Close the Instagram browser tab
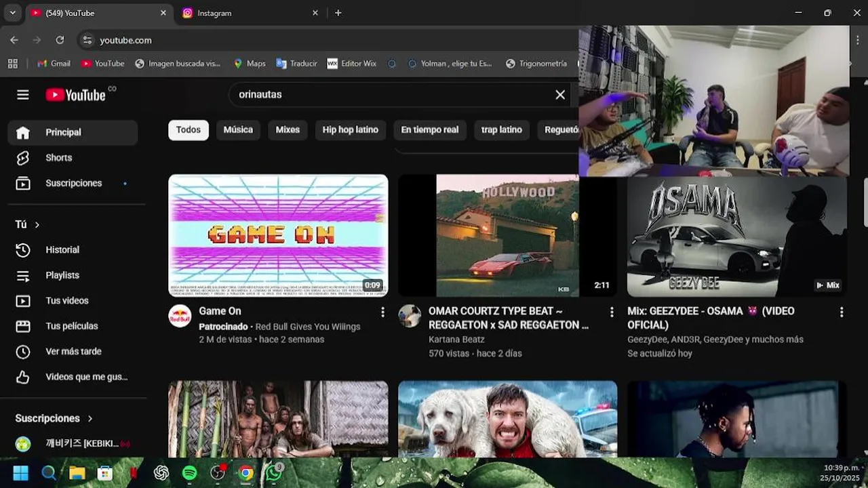This screenshot has width=868, height=488. tap(315, 13)
